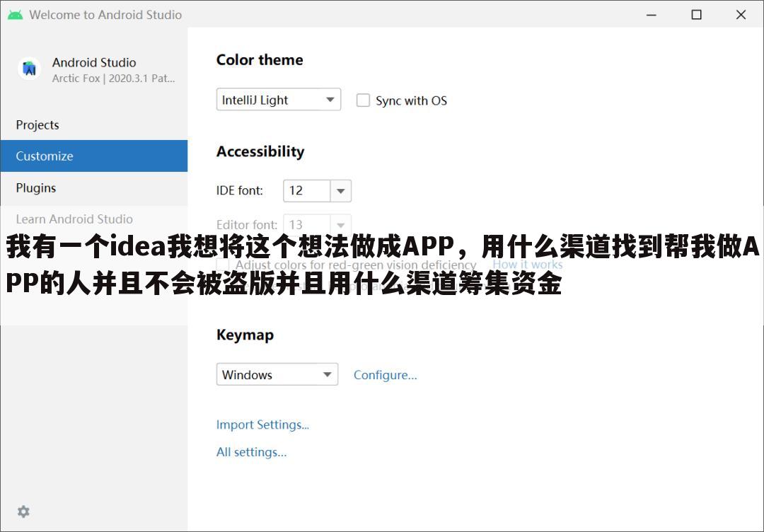The image size is (764, 532).
Task: Toggle red-green vision deficiency checkbox
Action: (223, 264)
